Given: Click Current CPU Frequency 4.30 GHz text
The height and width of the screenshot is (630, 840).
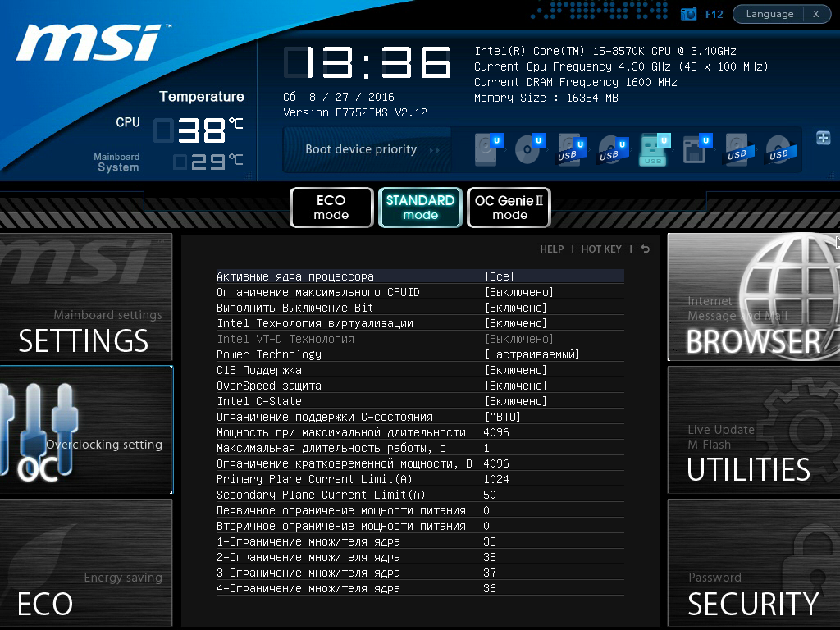Looking at the screenshot, I should coord(622,66).
